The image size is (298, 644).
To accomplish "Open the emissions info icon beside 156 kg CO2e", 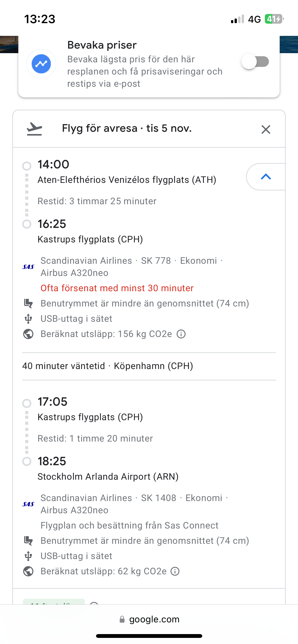I will click(181, 334).
